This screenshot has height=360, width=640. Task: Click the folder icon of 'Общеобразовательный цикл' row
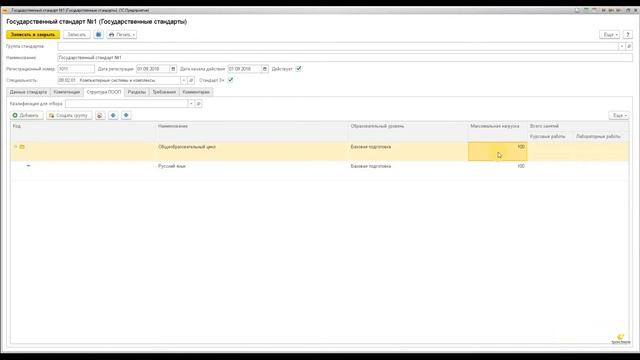pos(22,147)
